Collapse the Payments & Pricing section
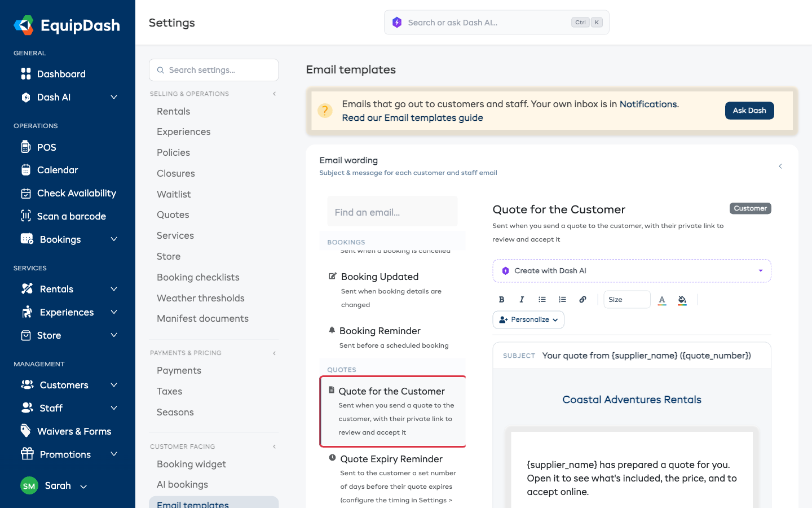This screenshot has width=812, height=508. click(275, 353)
